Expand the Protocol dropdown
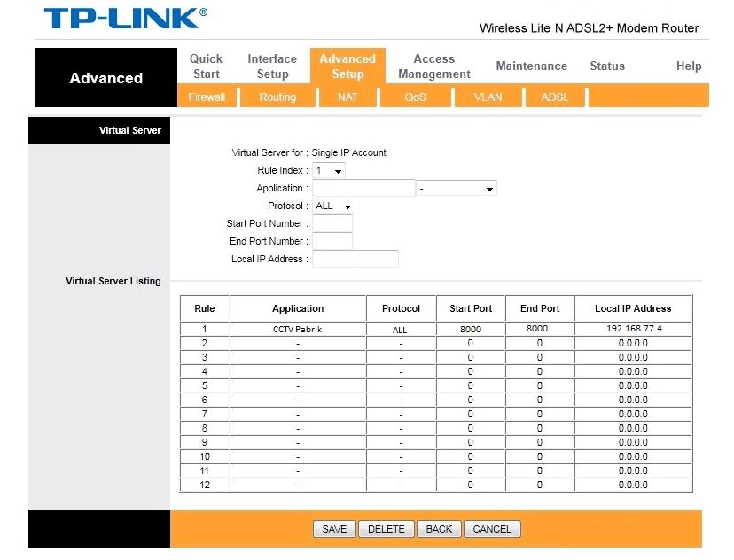Viewport: 734px width, 560px height. [x=333, y=206]
